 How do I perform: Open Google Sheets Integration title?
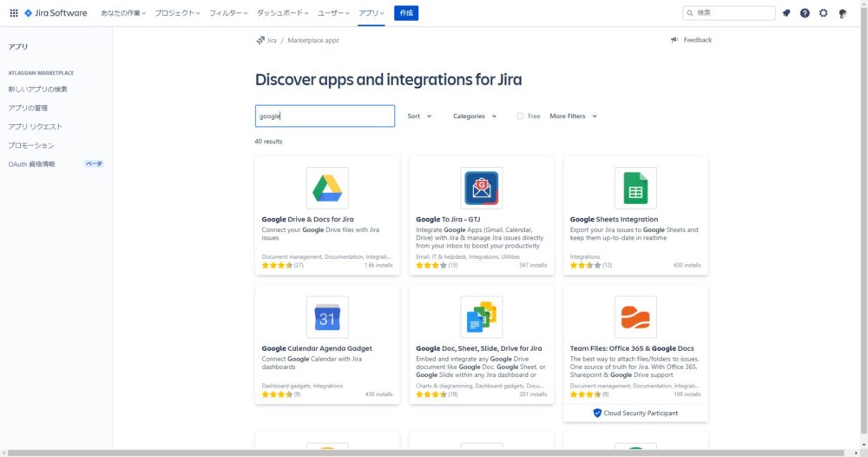click(614, 219)
